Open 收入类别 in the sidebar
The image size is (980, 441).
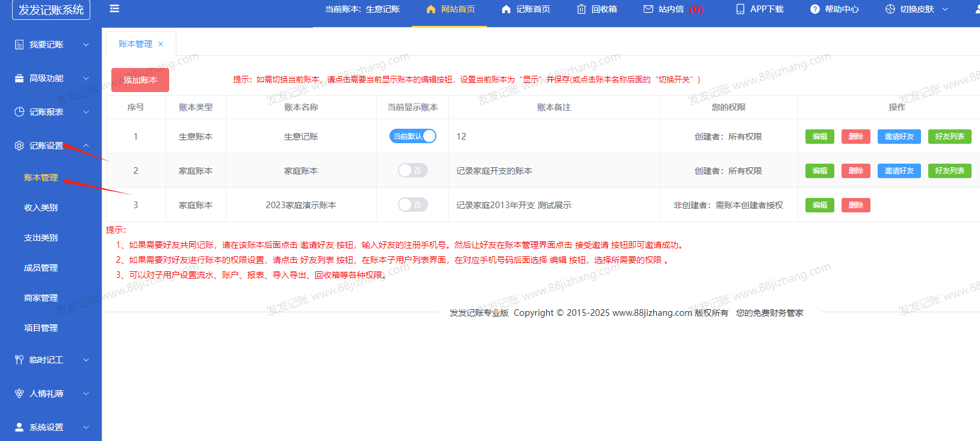[x=41, y=208]
